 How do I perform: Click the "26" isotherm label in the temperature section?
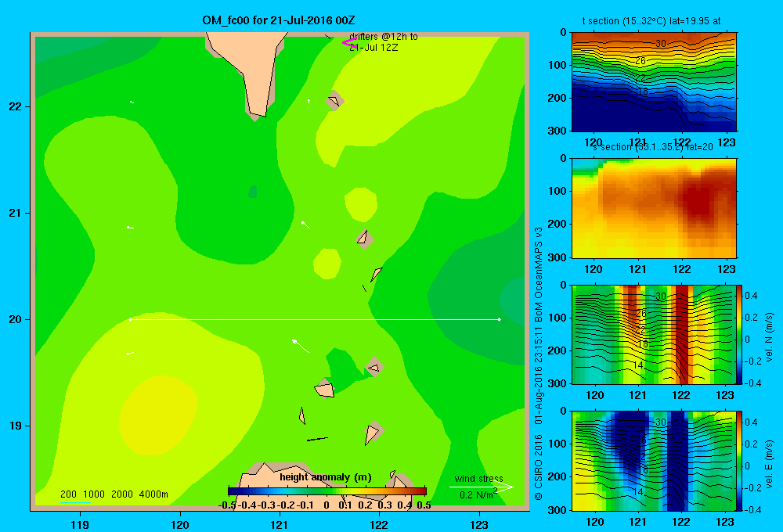(x=640, y=61)
